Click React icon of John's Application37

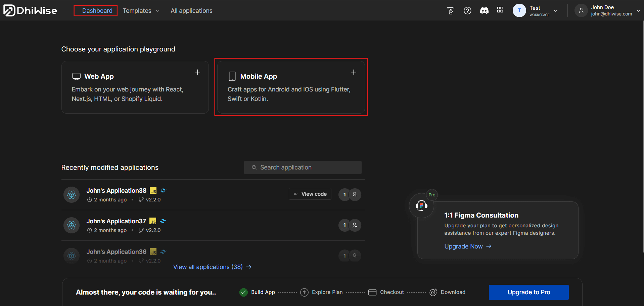click(x=72, y=225)
